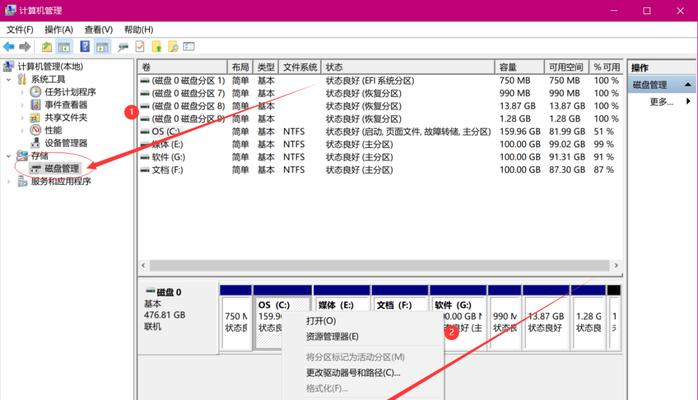Open the Help question mark toolbar icon
The image size is (698, 400).
click(85, 46)
